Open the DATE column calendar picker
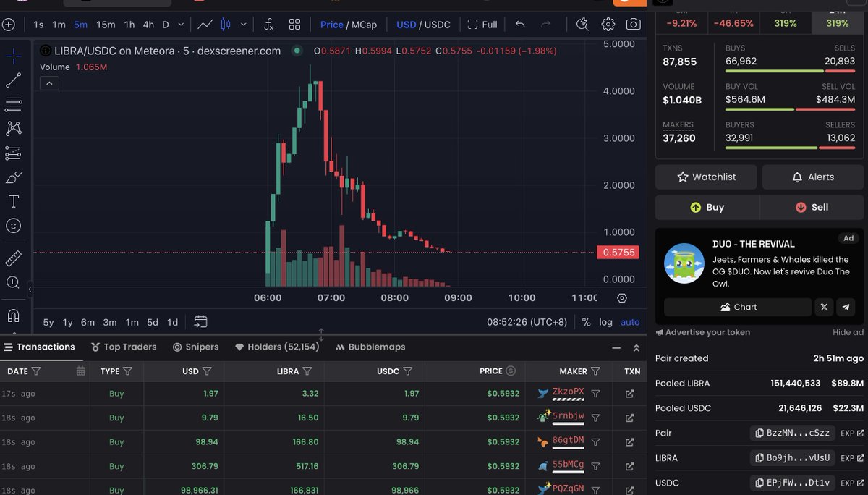 tap(81, 371)
